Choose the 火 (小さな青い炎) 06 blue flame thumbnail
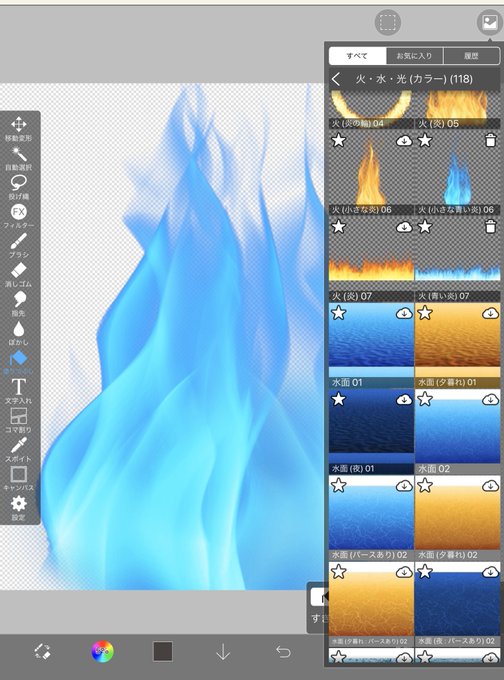The width and height of the screenshot is (504, 680). (x=458, y=173)
